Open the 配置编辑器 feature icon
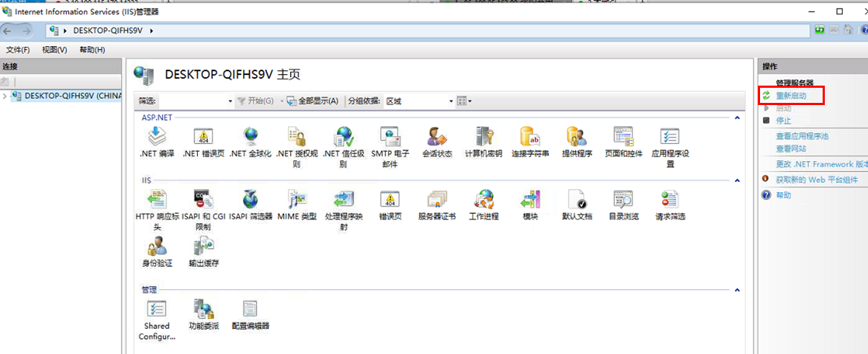Screen dimensions: 868x354 click(x=250, y=309)
